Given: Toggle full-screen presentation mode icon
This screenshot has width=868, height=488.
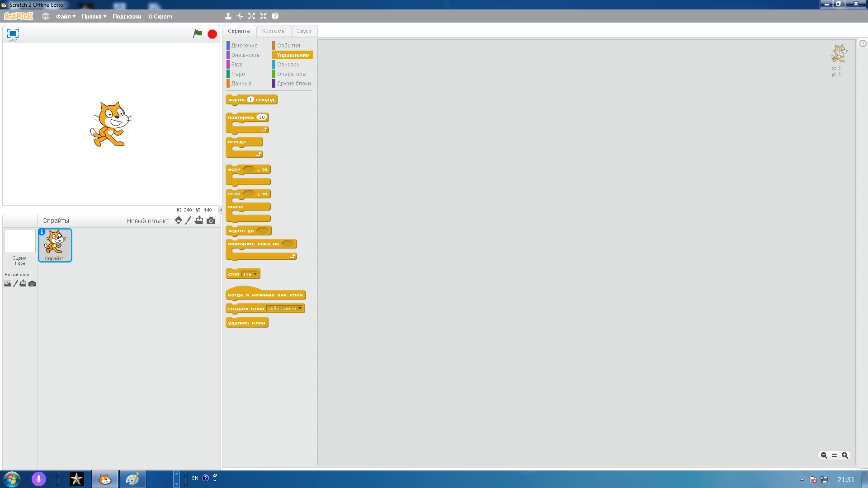Looking at the screenshot, I should 13,33.
